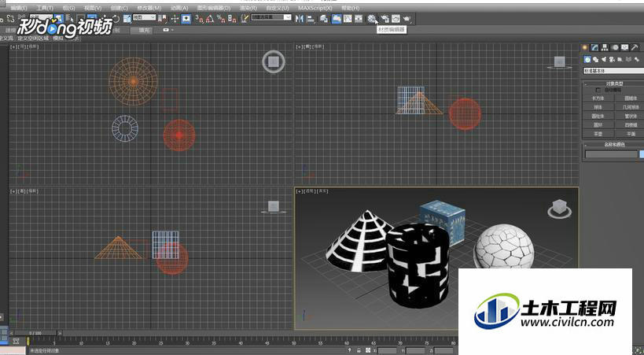This screenshot has width=644, height=355.
Task: Open the 视图 reference coordinate dropdown
Action: click(144, 17)
